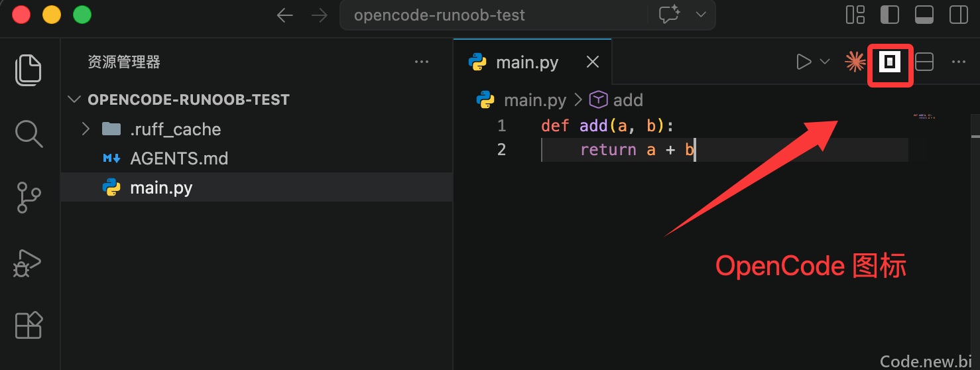Split the editor using split icon

click(924, 62)
